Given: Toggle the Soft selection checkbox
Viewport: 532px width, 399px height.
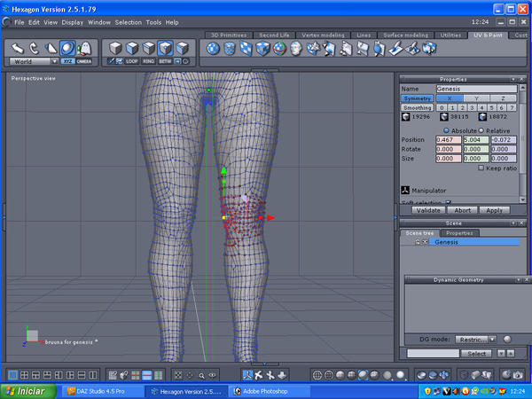Looking at the screenshot, I should coord(448,202).
